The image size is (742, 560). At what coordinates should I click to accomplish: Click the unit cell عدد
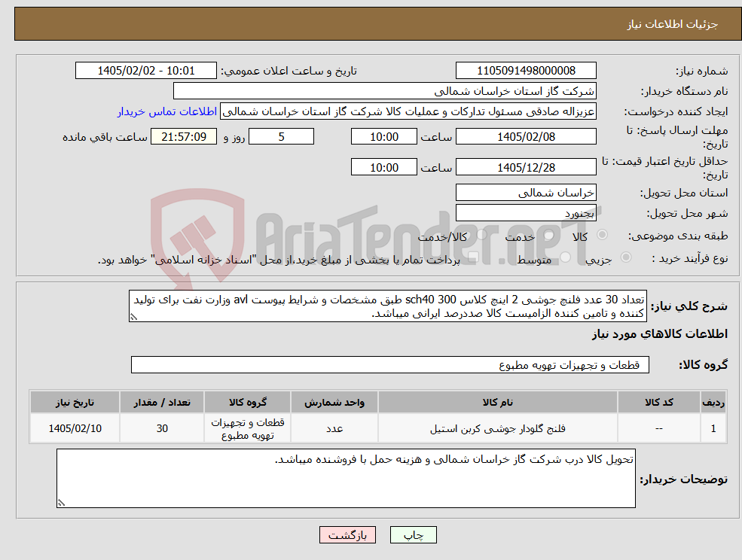(334, 428)
